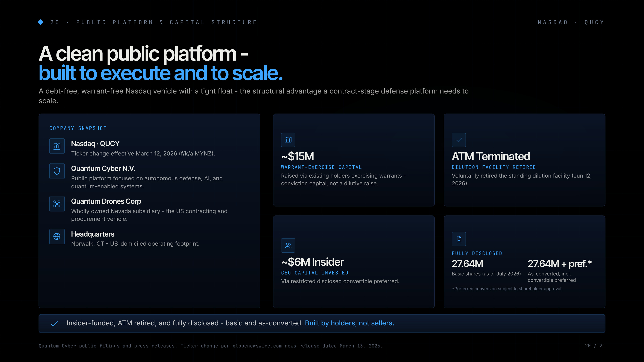Click the DILUTION FACILITY RETIRED label
Viewport: 644px width, 362px height.
click(x=494, y=167)
